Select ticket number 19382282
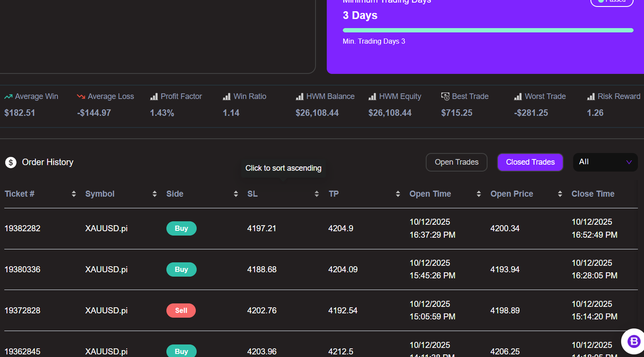Image resolution: width=644 pixels, height=357 pixels. click(23, 228)
